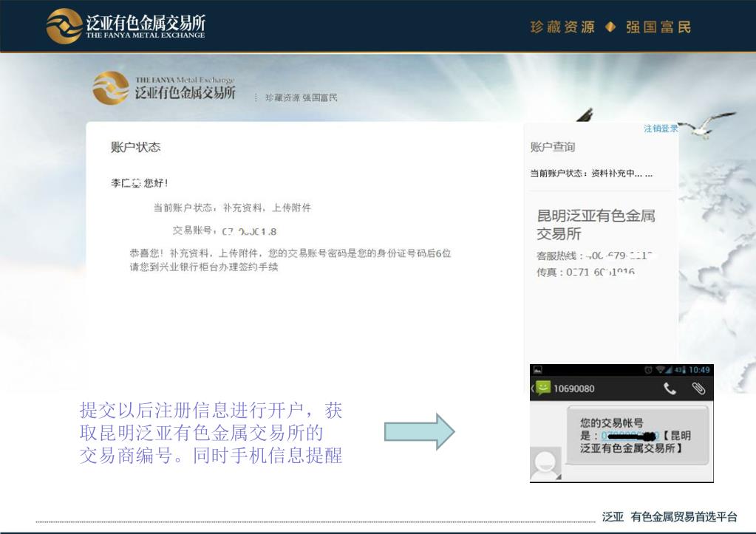756x534 pixels.
Task: Tap the picture notification icon in phone status bar
Action: pos(537,370)
